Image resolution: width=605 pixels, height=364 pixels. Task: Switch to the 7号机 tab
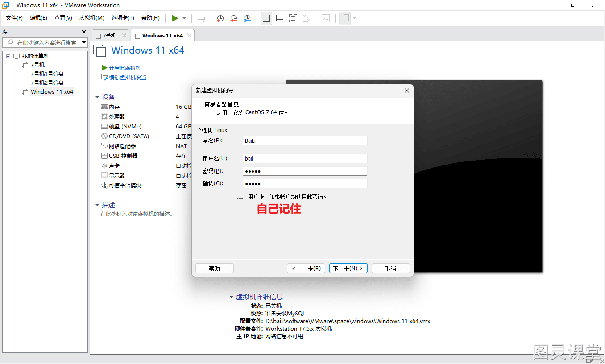click(x=109, y=36)
